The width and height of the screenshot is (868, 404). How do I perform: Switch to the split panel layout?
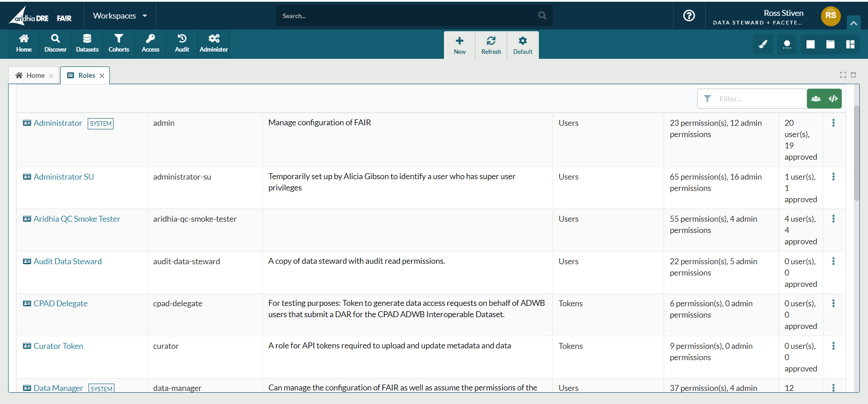click(x=850, y=44)
